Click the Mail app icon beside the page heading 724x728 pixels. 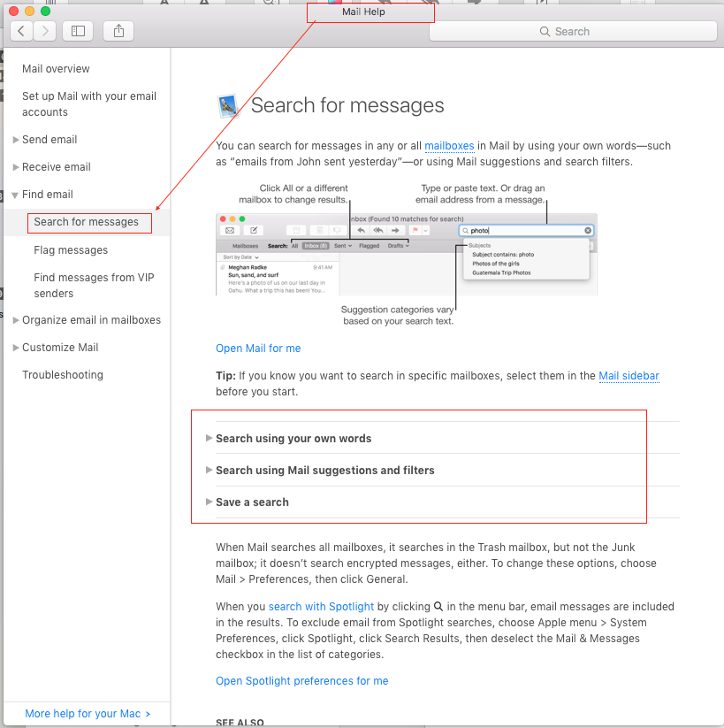tap(227, 105)
